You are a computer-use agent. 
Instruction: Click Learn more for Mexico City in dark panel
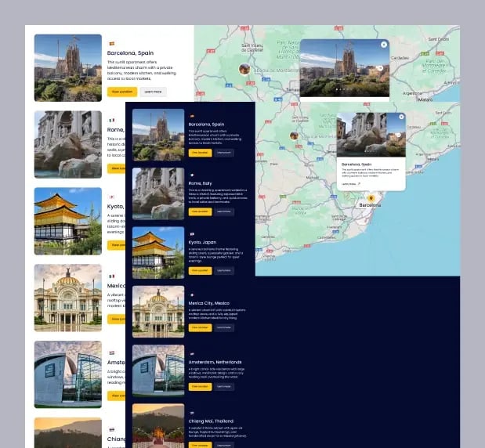click(224, 327)
